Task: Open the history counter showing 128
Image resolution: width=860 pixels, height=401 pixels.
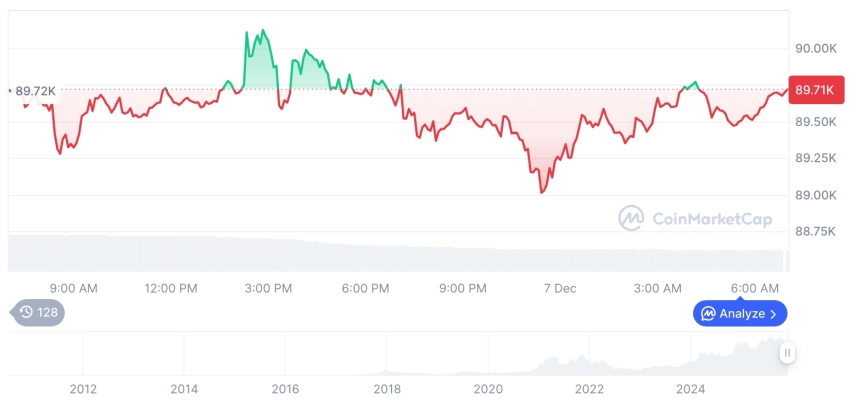Action: [38, 313]
